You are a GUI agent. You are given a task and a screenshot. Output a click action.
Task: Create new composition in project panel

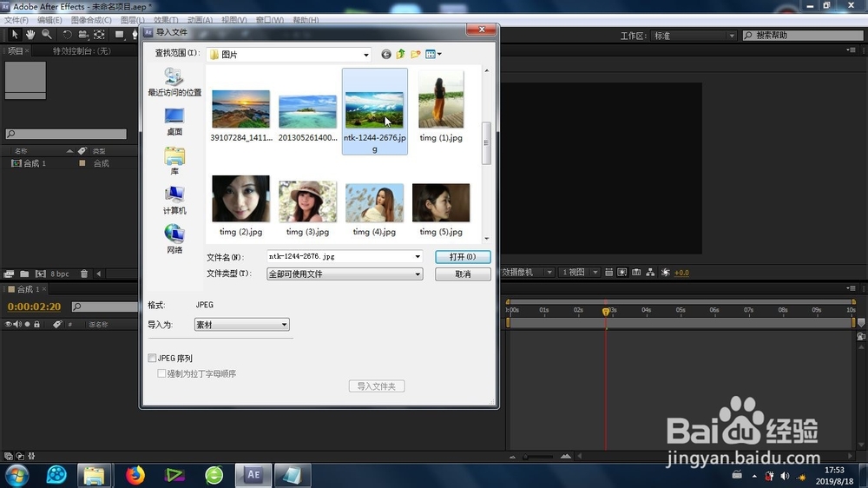(41, 274)
